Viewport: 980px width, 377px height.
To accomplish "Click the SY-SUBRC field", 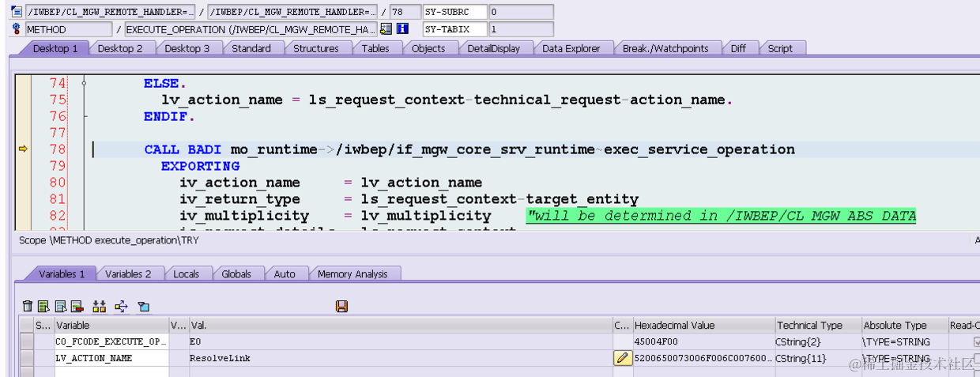I will pyautogui.click(x=454, y=12).
